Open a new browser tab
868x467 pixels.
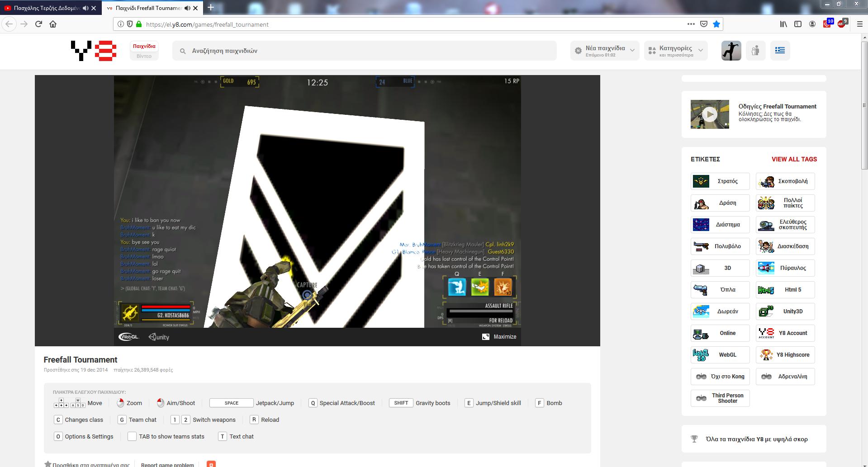click(211, 7)
